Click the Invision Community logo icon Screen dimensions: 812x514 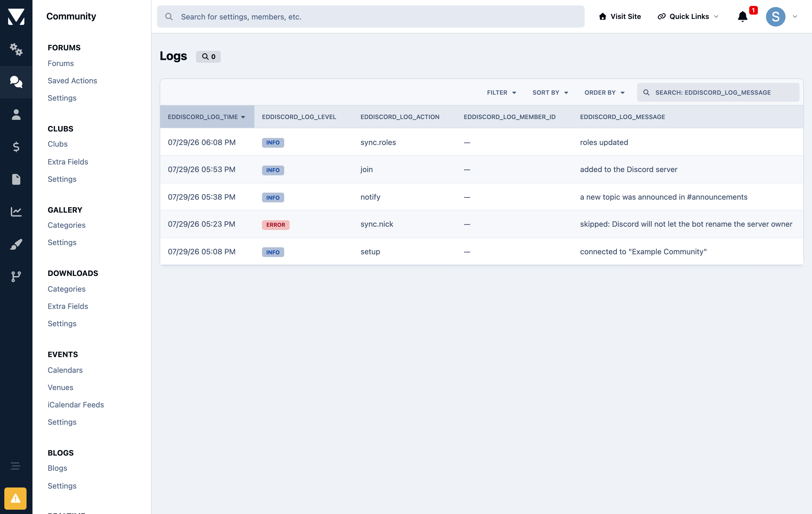(16, 17)
